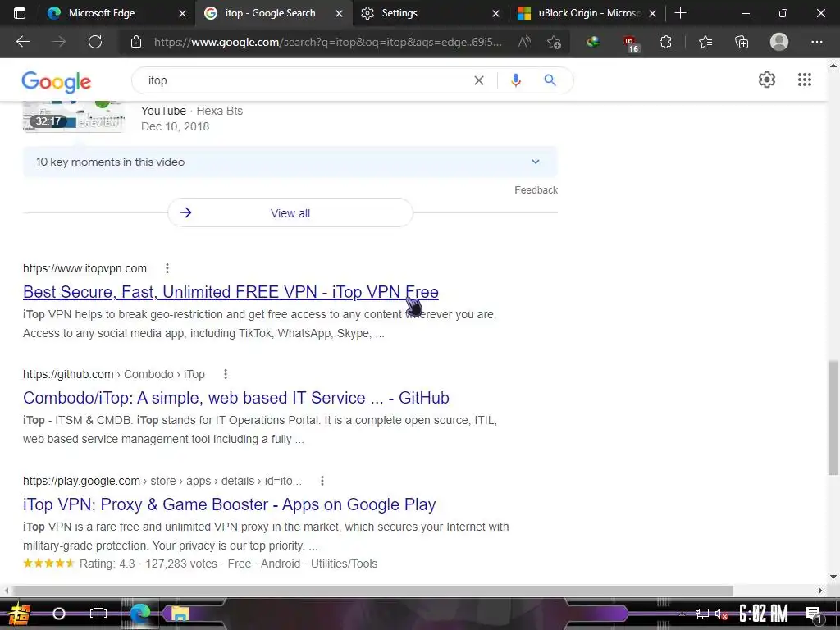
Task: Open the Extensions puzzle icon
Action: [665, 42]
